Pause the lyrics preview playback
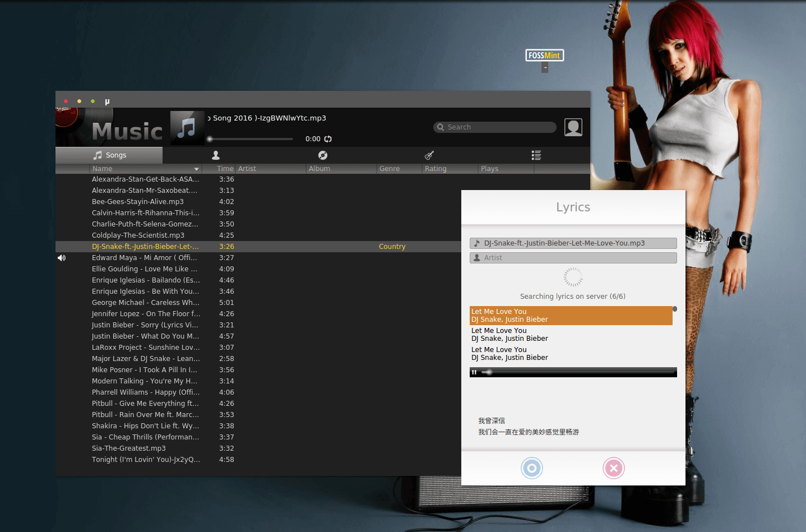The image size is (806, 532). pyautogui.click(x=474, y=372)
